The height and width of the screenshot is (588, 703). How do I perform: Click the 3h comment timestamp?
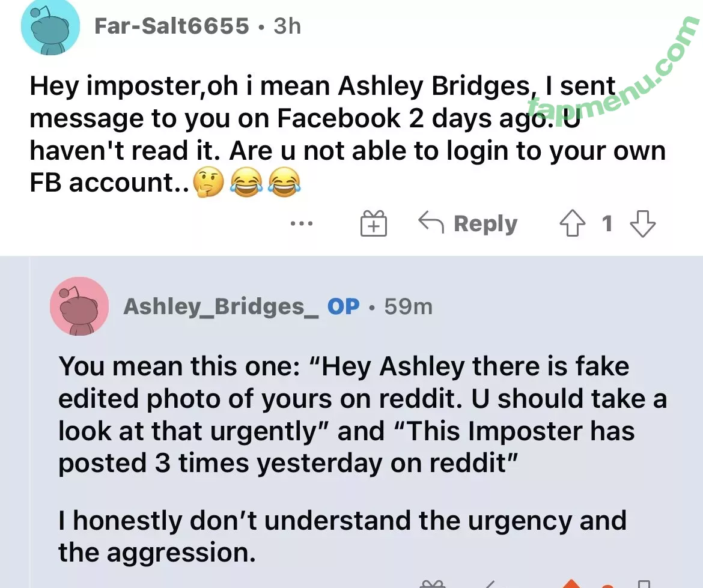(x=287, y=26)
